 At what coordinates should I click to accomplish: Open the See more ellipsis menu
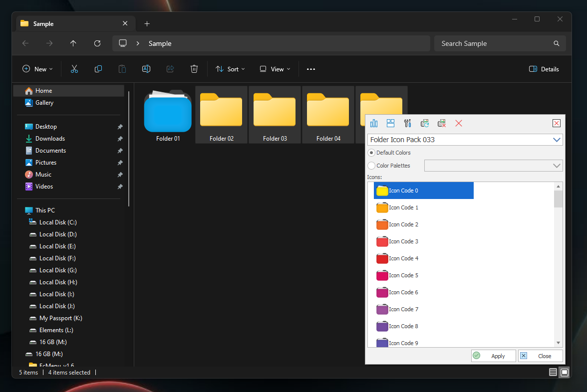click(x=310, y=69)
